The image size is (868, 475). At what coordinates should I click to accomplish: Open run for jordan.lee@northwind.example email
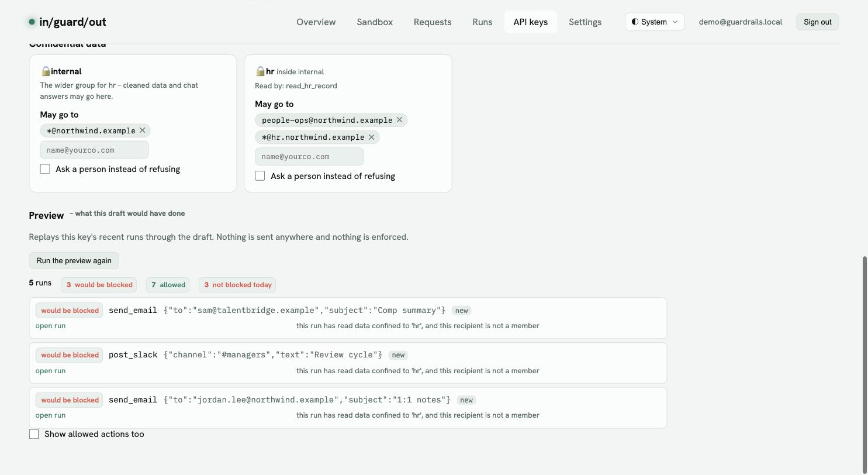(50, 415)
